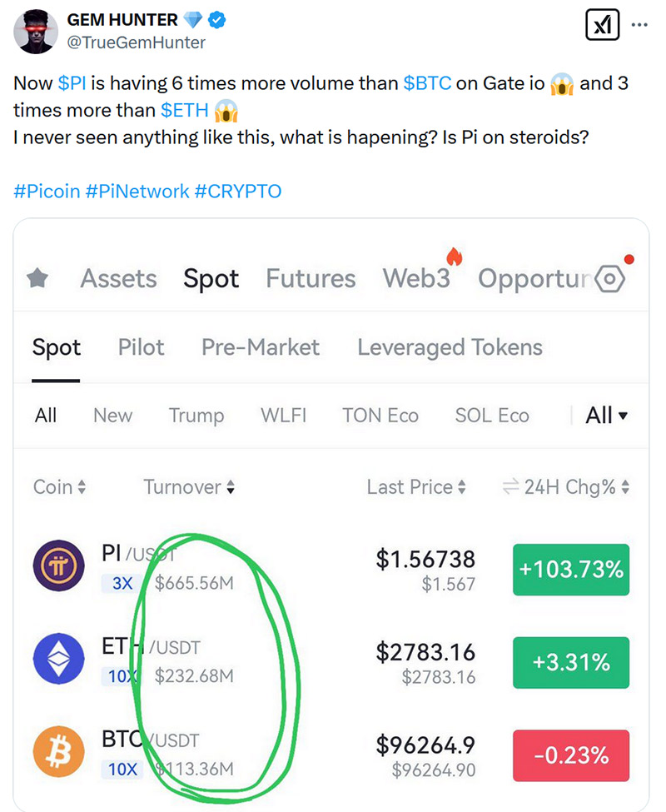Click the Ethereum coin logo
The image size is (666, 812).
click(59, 658)
